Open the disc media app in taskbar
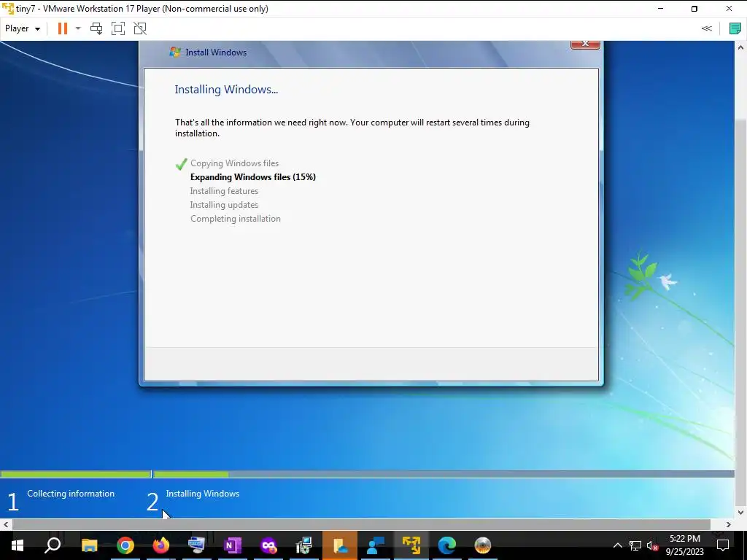This screenshot has width=747, height=560. 483,545
